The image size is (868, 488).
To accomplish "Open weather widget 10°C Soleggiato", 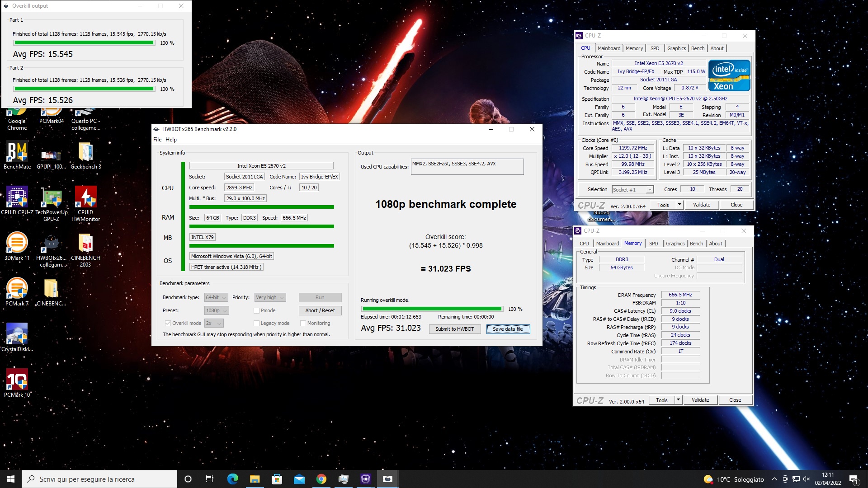I will pyautogui.click(x=734, y=479).
